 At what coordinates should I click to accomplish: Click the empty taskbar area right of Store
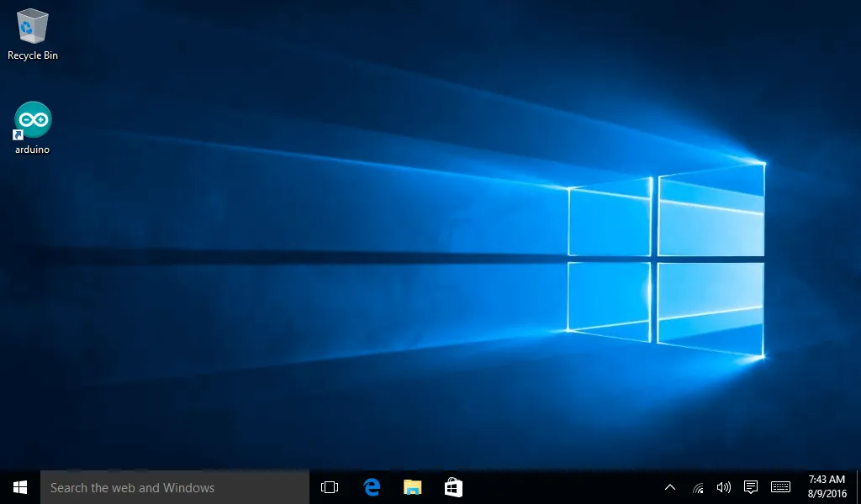point(563,487)
